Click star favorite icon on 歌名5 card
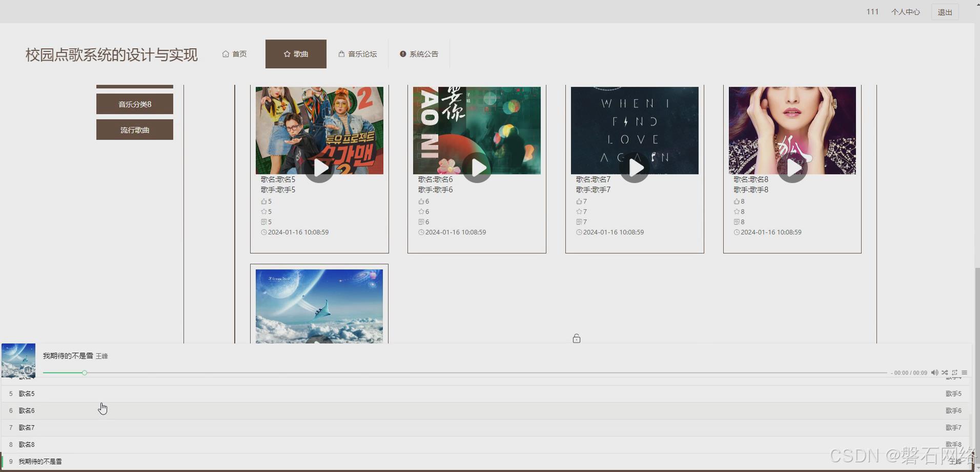 (263, 212)
